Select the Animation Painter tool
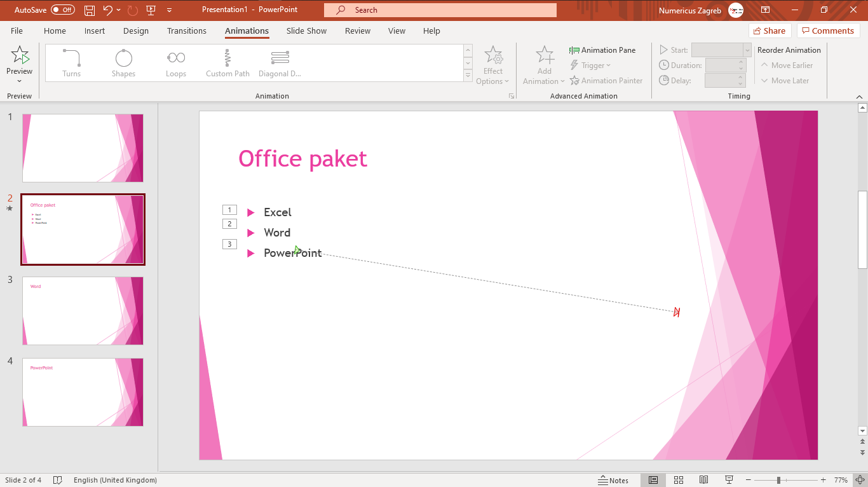 coord(606,80)
